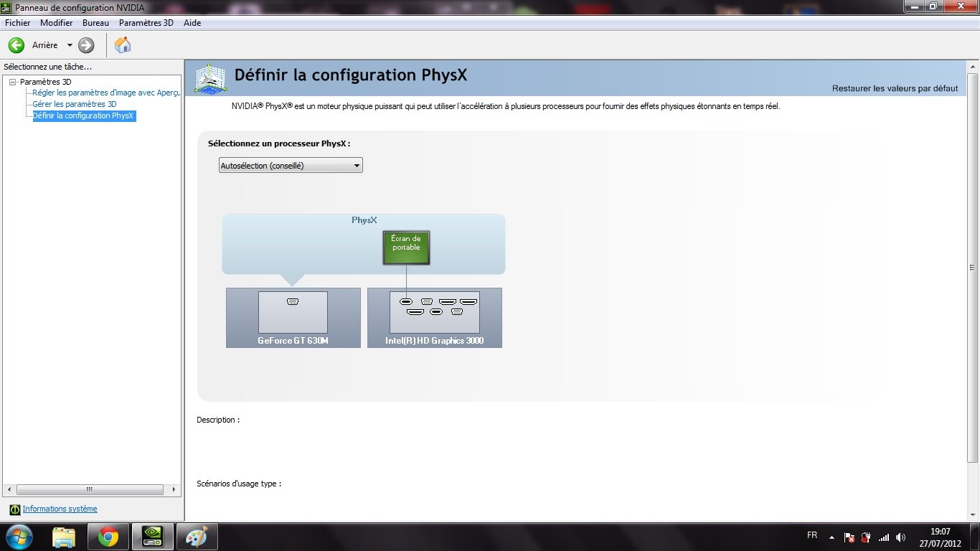Viewport: 980px width, 551px height.
Task: Open the Paramètres 3D menu
Action: coord(146,23)
